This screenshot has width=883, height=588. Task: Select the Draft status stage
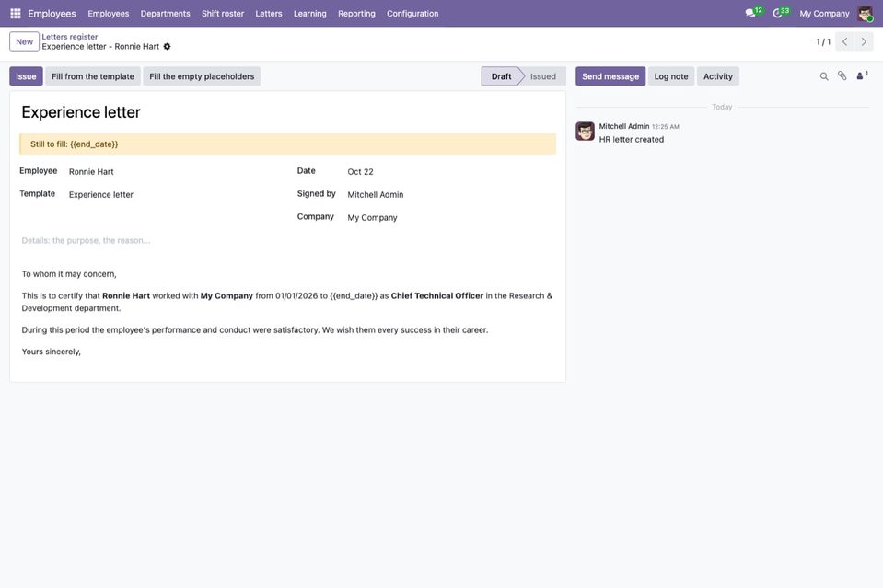point(501,76)
